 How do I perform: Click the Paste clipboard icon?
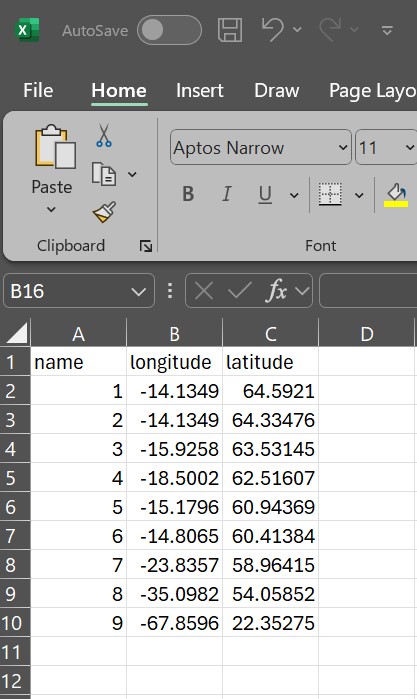pos(55,146)
